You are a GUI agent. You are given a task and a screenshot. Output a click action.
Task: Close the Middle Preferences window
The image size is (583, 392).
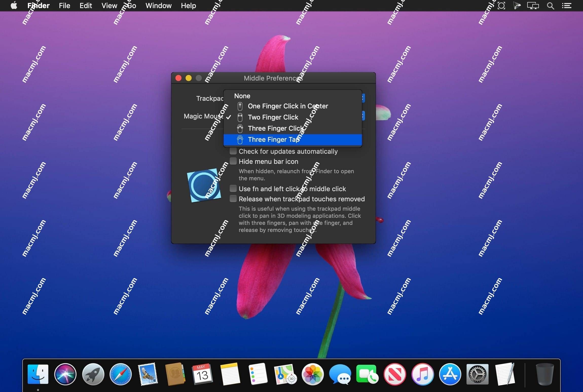[178, 78]
